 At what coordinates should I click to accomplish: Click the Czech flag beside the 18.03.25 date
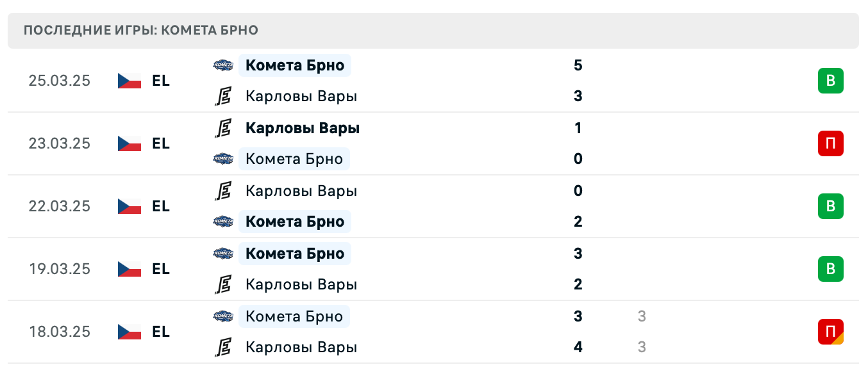pos(128,332)
